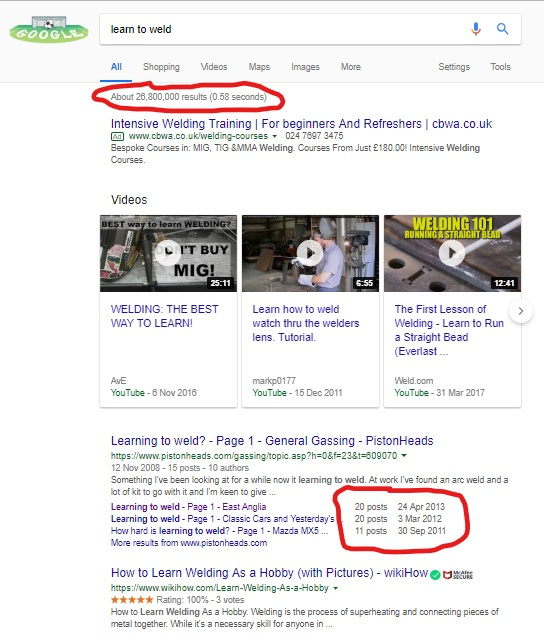The height and width of the screenshot is (634, 544).
Task: Open dropdown arrow beside pistonheads URL
Action: coord(404,456)
